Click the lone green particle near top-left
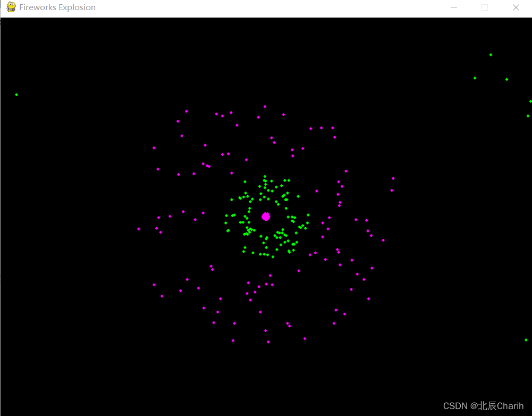This screenshot has height=416, width=532. click(x=16, y=95)
